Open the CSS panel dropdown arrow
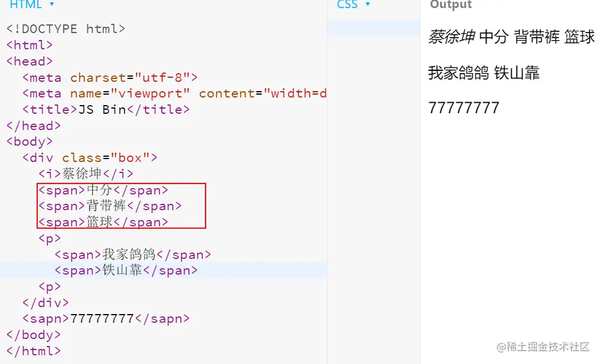 [368, 4]
